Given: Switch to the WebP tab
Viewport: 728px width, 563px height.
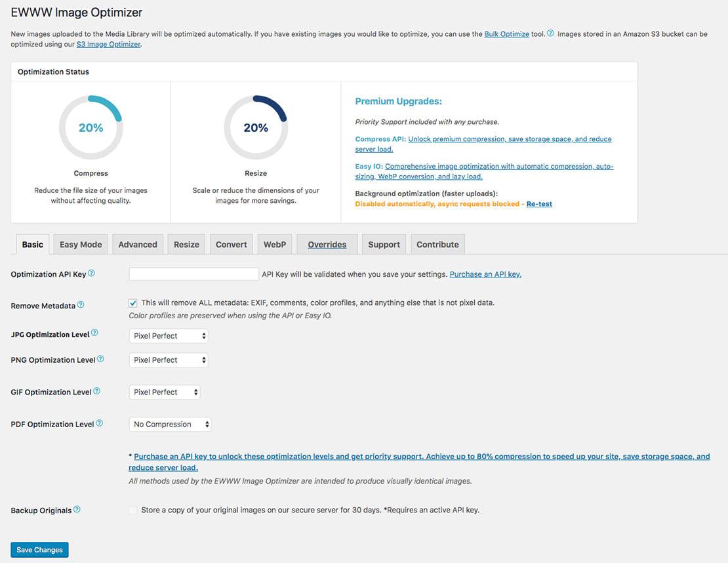Looking at the screenshot, I should [x=275, y=244].
